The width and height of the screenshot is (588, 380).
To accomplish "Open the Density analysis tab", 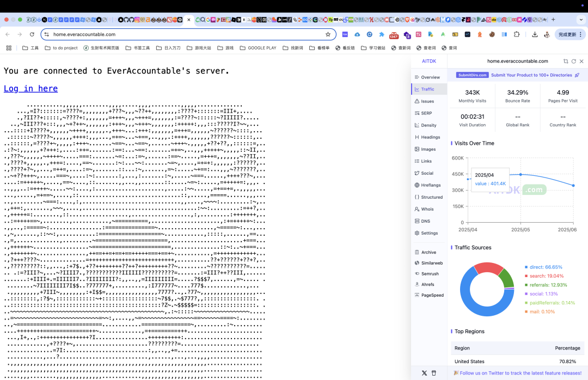I will coord(429,125).
